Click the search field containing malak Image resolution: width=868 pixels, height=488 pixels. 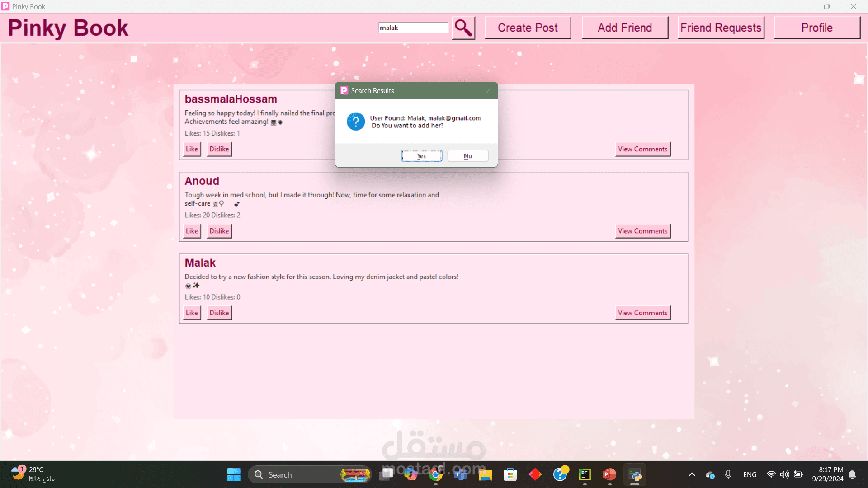click(x=413, y=28)
